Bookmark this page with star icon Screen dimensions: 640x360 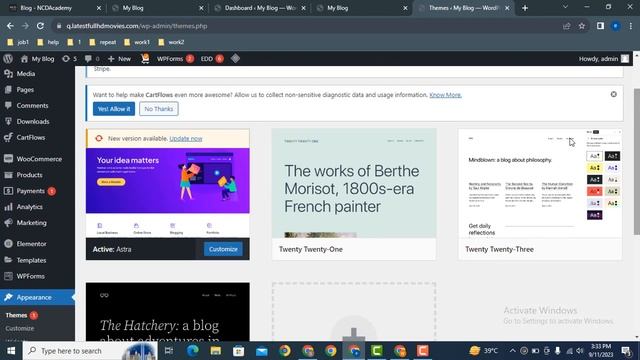[582, 26]
